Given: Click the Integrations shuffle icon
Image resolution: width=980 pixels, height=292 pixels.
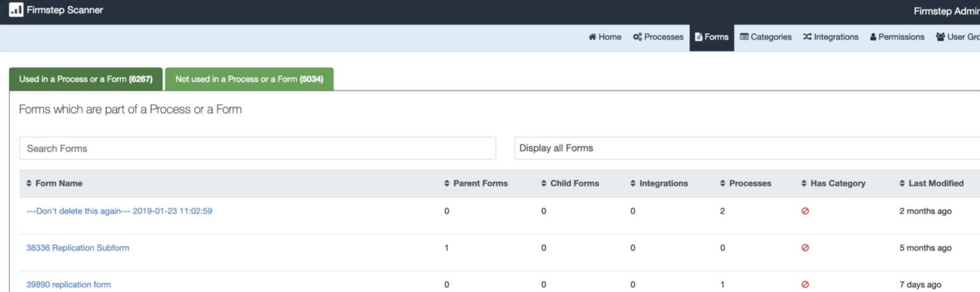Looking at the screenshot, I should [807, 37].
